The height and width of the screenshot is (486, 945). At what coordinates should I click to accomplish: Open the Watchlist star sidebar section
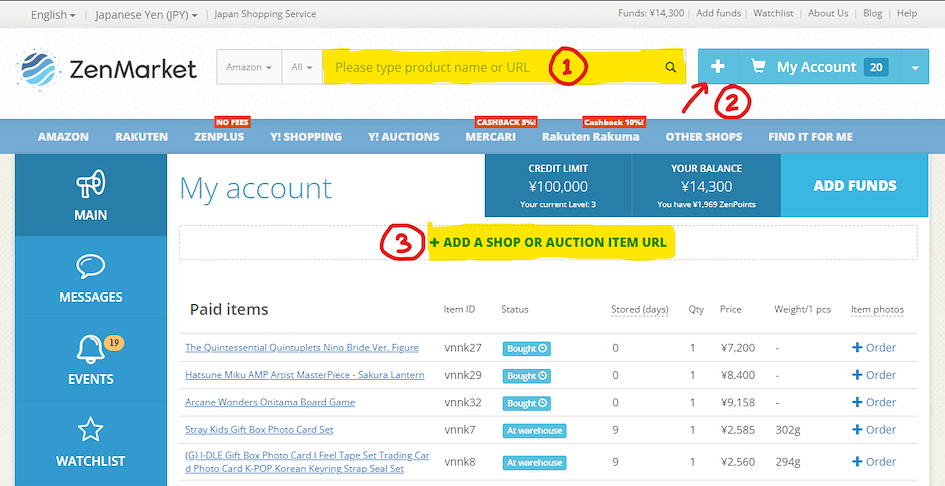point(90,442)
